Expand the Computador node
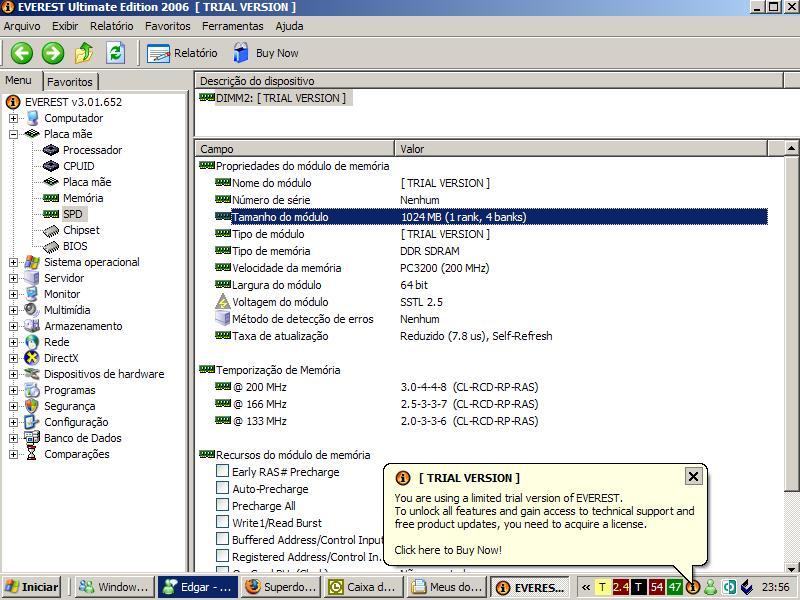This screenshot has width=800, height=600. click(x=13, y=118)
